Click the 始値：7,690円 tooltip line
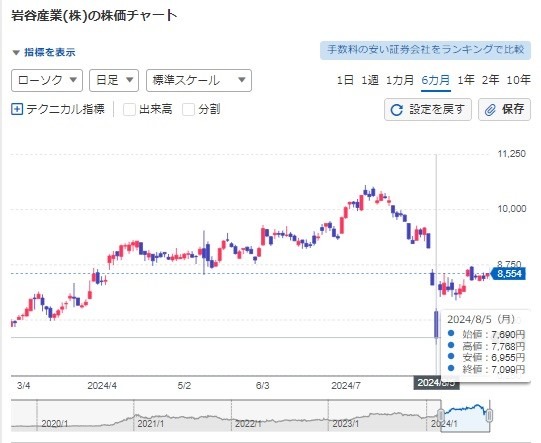 pyautogui.click(x=486, y=334)
